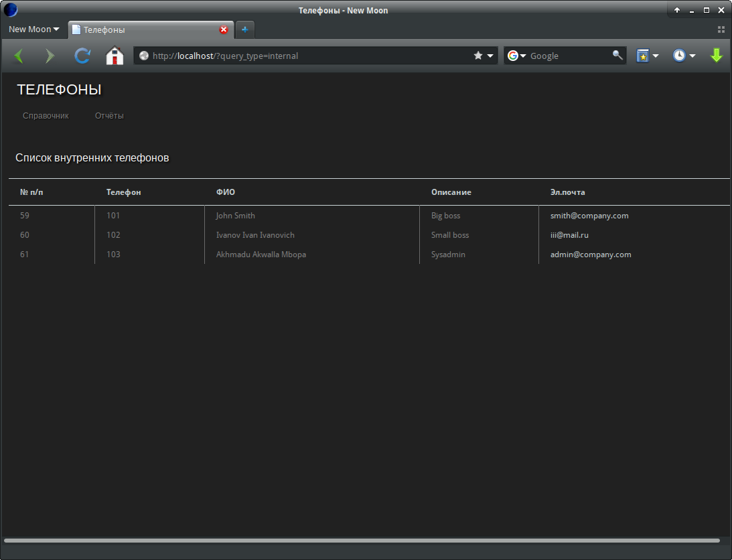Click the Sysadmin description
Screen dimensions: 732x560
(447, 255)
